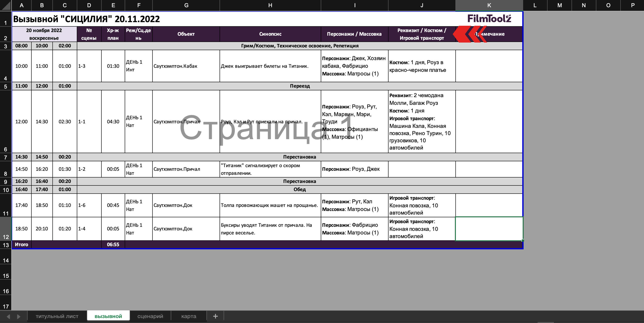Click the 20:10 end time cell
Screen dimensions: 644x323
(42, 229)
